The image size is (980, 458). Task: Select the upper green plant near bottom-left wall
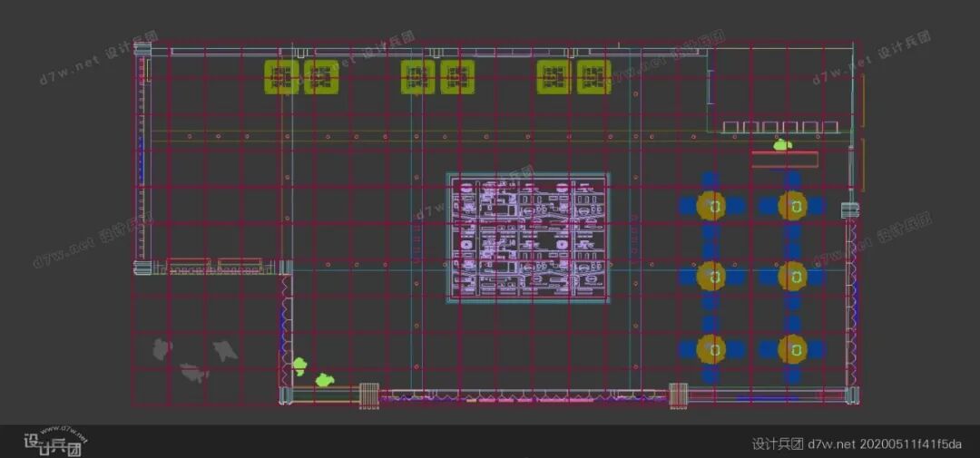(x=300, y=365)
